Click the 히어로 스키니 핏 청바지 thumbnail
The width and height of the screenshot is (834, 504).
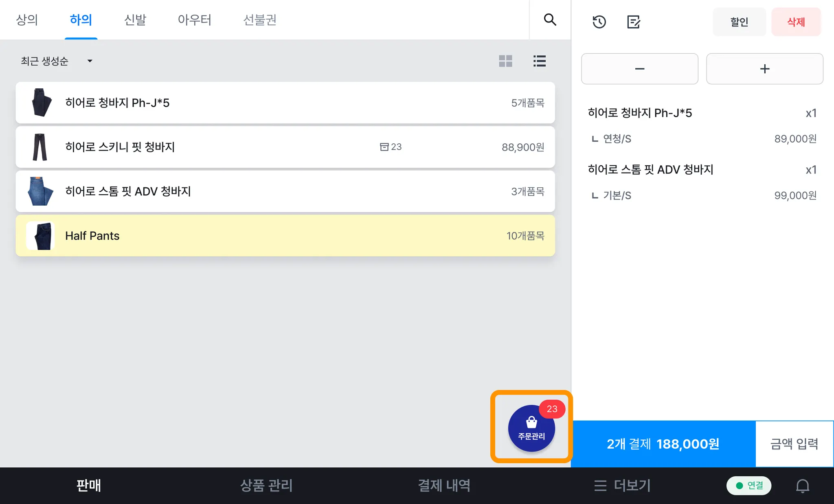(x=40, y=147)
